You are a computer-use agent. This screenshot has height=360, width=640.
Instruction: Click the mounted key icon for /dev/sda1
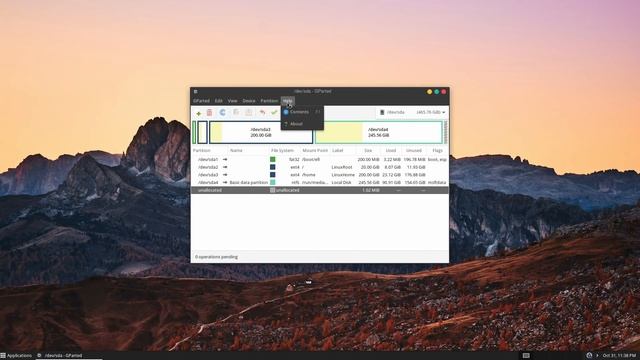225,160
